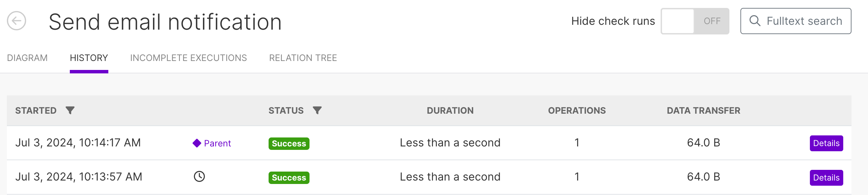Focus the Fulltext search field
Image resolution: width=868 pixels, height=195 pixels.
coord(804,21)
